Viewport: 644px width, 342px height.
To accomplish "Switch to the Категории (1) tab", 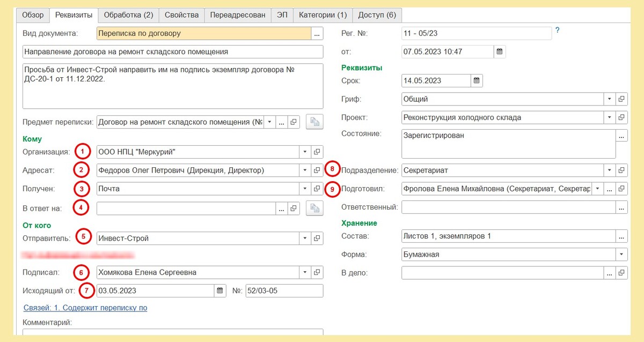I will (323, 15).
